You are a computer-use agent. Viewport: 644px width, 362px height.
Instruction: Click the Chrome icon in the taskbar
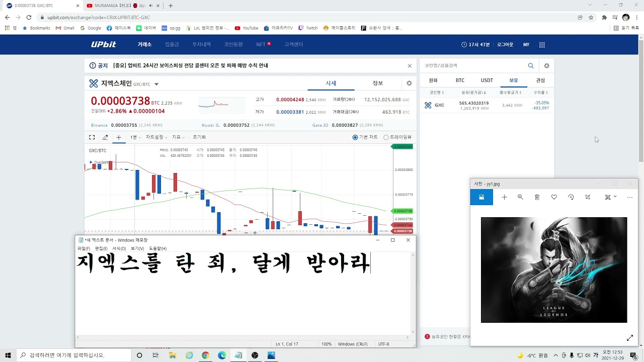coord(205,355)
